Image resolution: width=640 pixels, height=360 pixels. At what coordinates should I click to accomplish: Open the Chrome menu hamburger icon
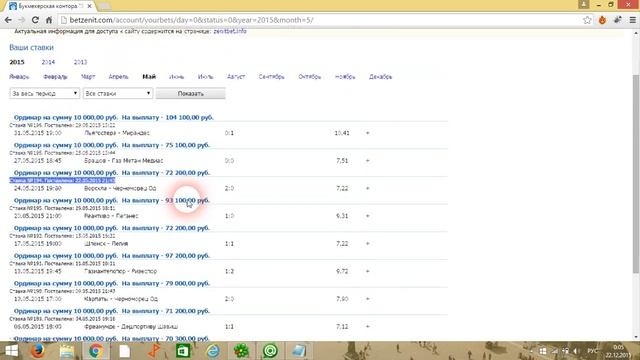(633, 20)
